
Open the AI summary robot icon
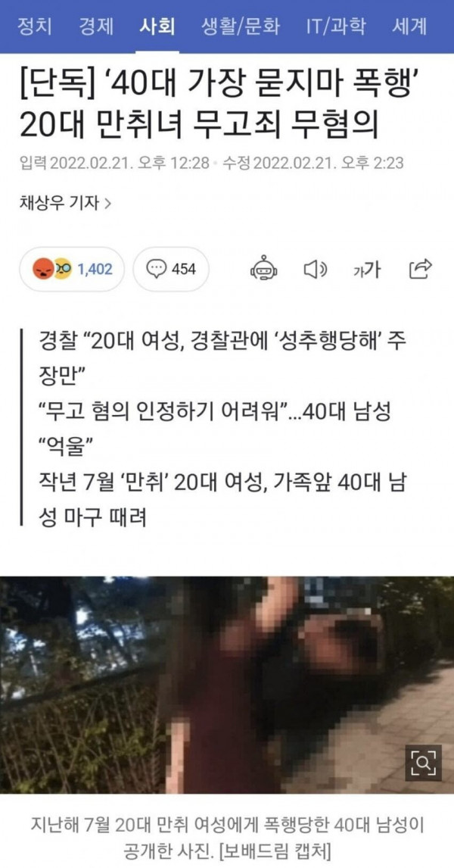point(264,268)
